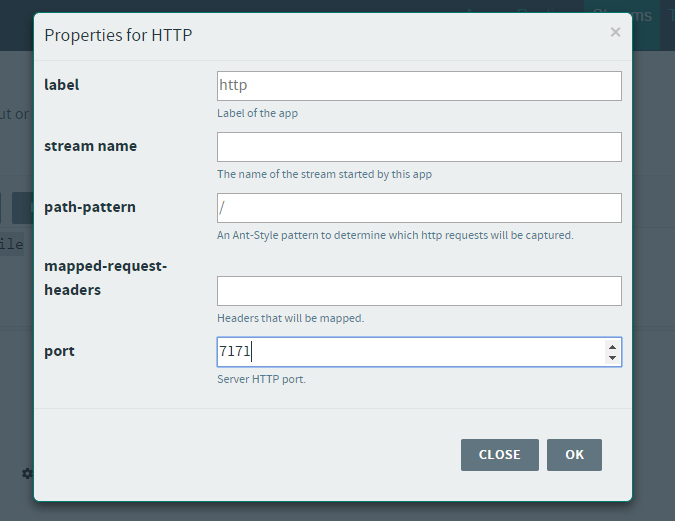
Task: Click the path-pattern input field
Action: click(419, 208)
